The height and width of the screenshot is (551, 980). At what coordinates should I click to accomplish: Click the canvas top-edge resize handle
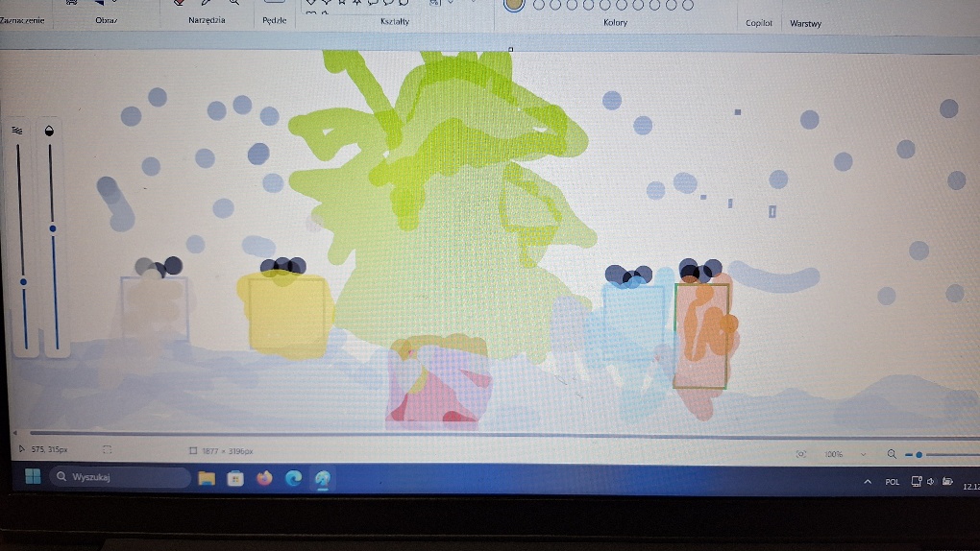[510, 49]
